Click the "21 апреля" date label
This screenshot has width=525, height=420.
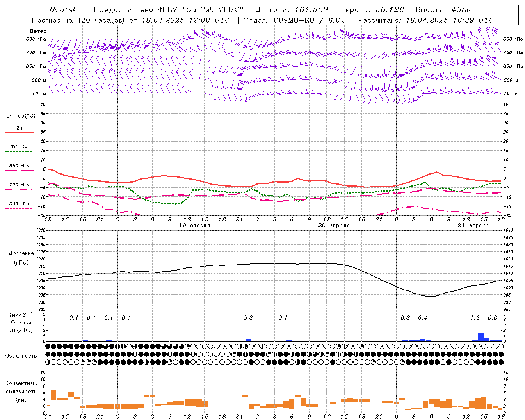[473, 226]
